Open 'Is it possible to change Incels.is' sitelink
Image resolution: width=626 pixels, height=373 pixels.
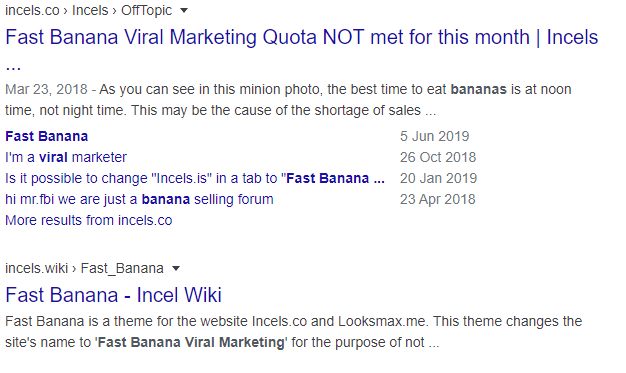click(195, 178)
